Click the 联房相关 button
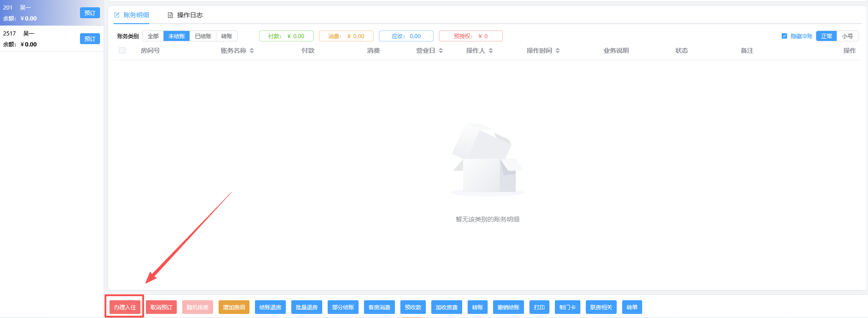The width and height of the screenshot is (868, 318). [x=601, y=307]
